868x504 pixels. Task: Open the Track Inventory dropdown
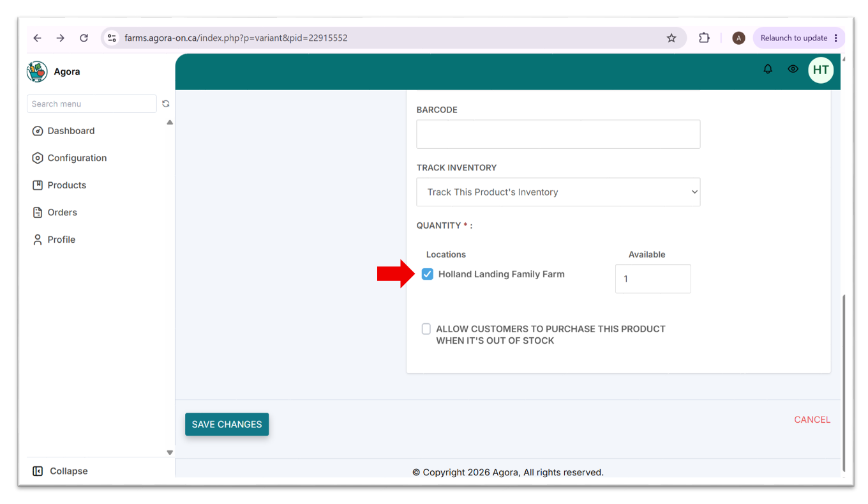point(558,192)
